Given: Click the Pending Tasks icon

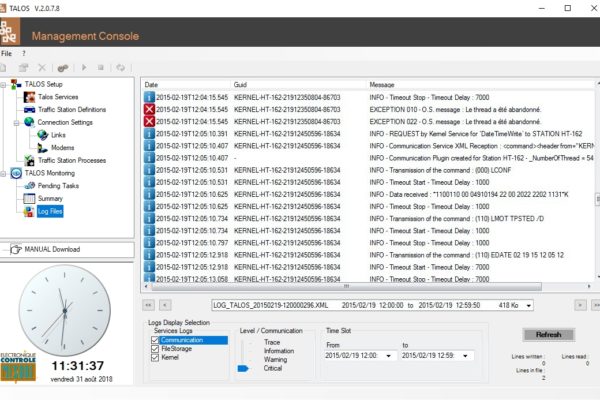Looking at the screenshot, I should coord(29,186).
